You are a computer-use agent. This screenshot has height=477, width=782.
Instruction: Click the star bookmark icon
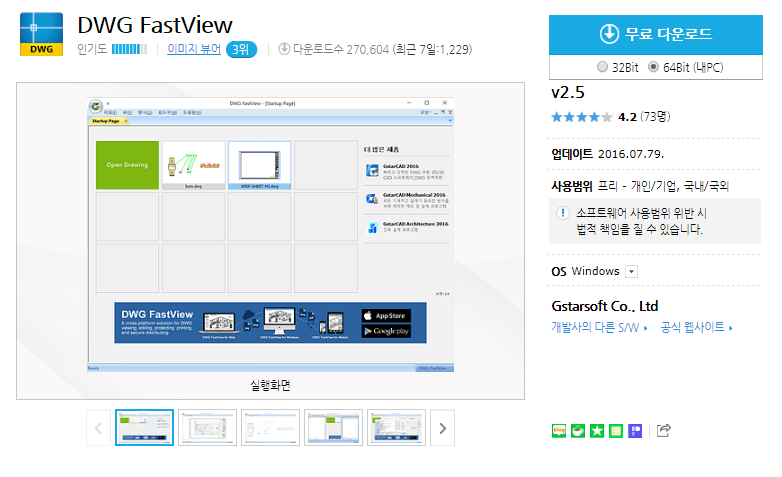(x=597, y=431)
